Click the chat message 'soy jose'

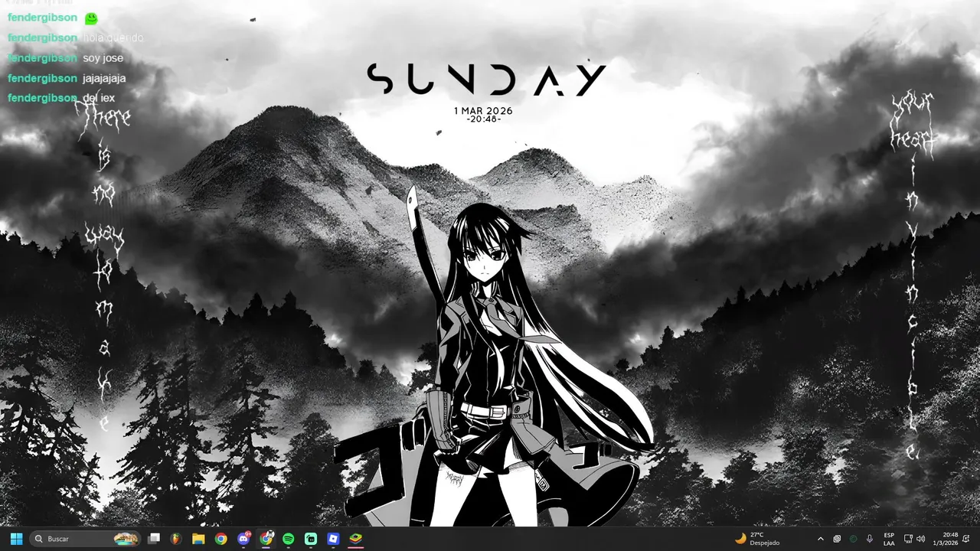(103, 58)
